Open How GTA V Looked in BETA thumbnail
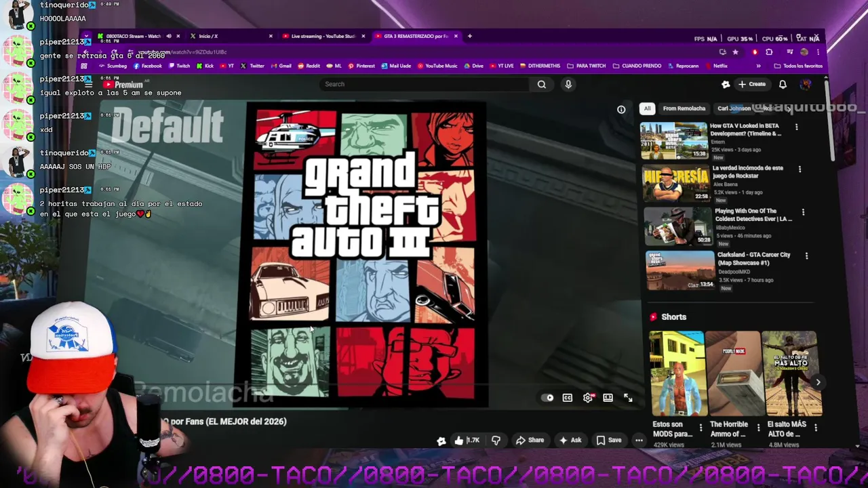Screen dimensions: 868x488 (673, 140)
